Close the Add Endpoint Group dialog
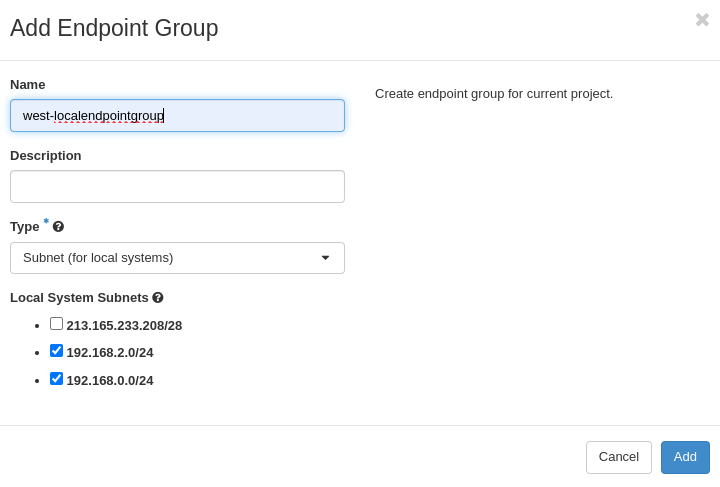Viewport: 720px width, 487px height. (x=702, y=20)
